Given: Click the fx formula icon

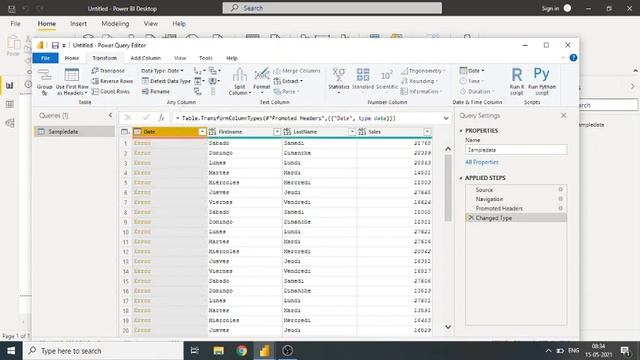Looking at the screenshot, I should [x=162, y=118].
